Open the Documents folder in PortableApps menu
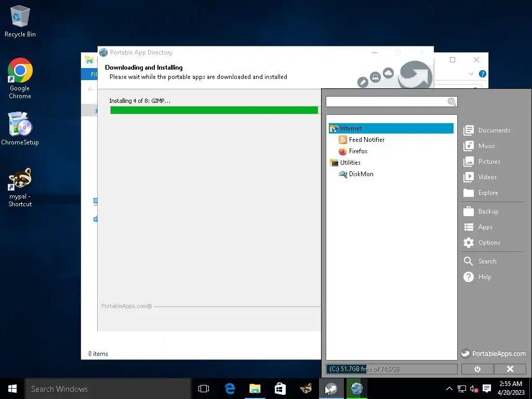Image resolution: width=532 pixels, height=399 pixels. click(x=487, y=130)
